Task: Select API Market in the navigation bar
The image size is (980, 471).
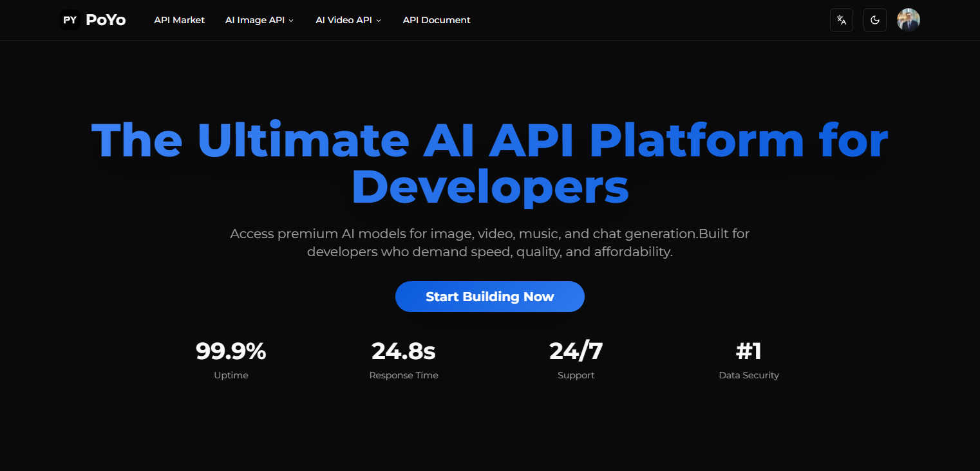Action: click(x=179, y=20)
